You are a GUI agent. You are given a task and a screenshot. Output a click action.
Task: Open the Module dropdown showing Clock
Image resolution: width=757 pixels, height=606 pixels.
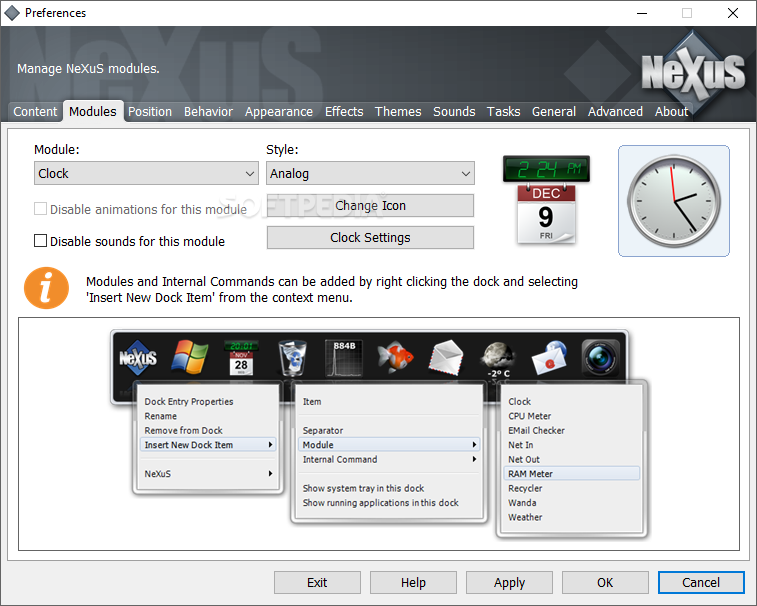146,173
